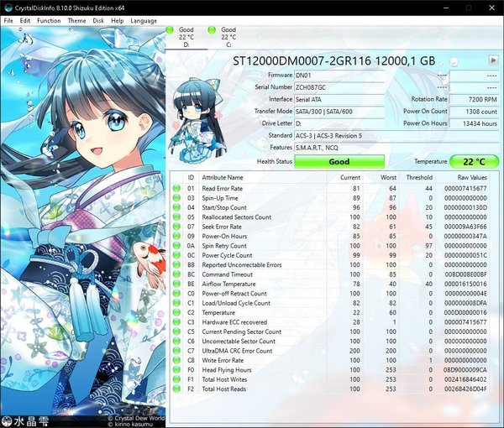Image resolution: width=504 pixels, height=428 pixels.
Task: Click the Firmware field DN01
Action: (339, 76)
